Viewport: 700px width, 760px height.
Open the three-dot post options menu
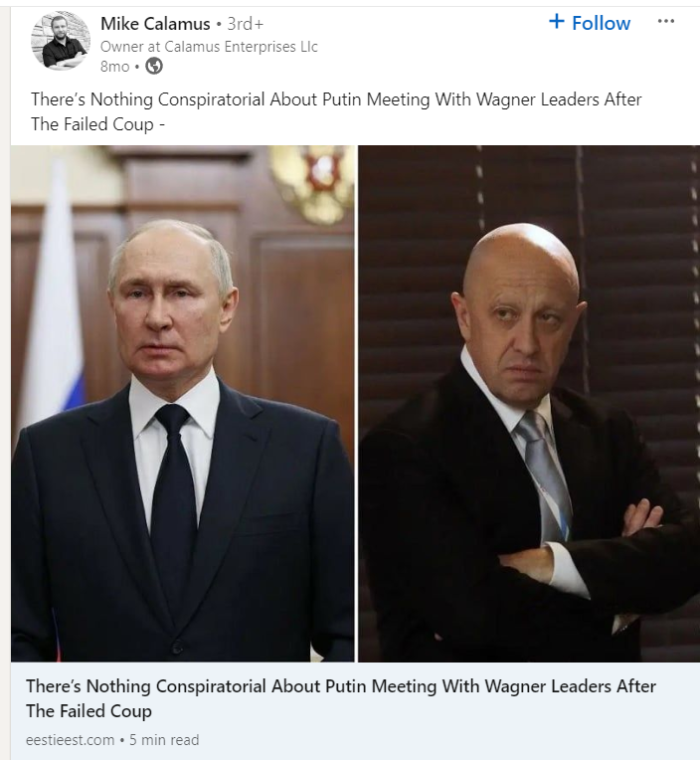click(x=665, y=21)
